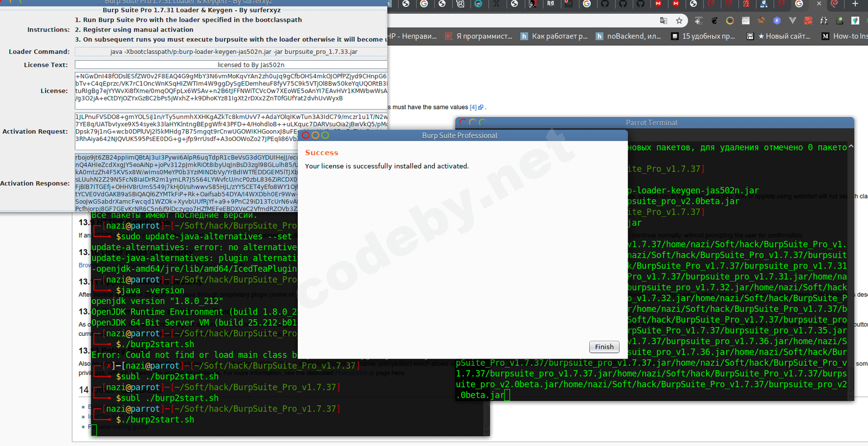
Task: Maximize the Burp Suite Professional dialog
Action: point(325,135)
